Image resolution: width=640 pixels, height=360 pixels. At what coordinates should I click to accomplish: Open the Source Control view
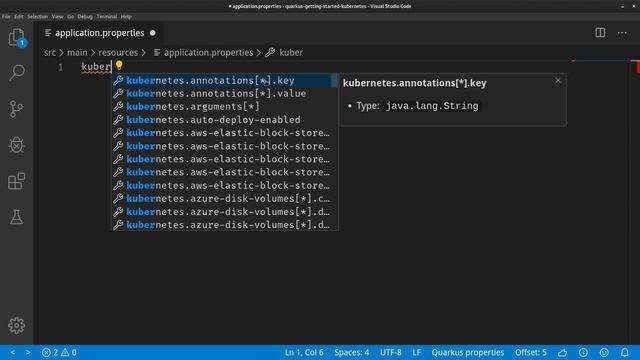point(16,109)
